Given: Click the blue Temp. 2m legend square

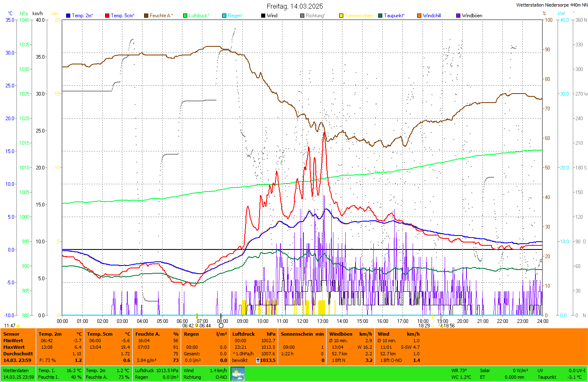Looking at the screenshot, I should (68, 16).
